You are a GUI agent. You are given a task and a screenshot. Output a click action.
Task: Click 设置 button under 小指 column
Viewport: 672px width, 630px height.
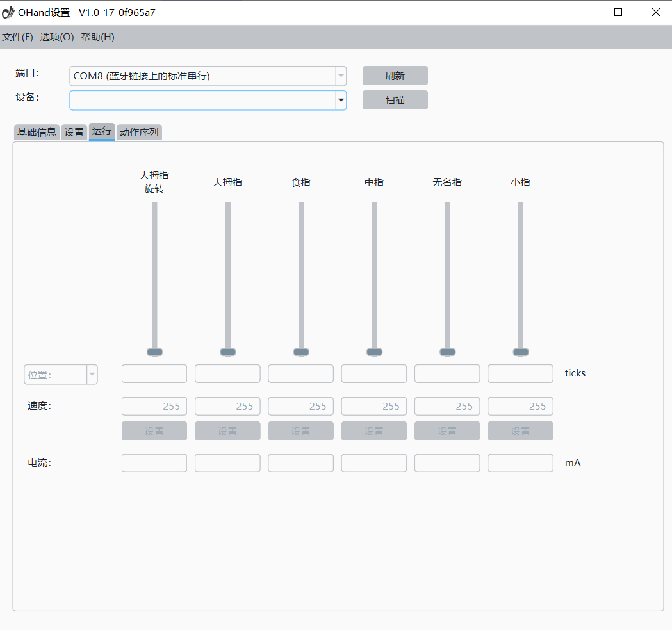520,431
